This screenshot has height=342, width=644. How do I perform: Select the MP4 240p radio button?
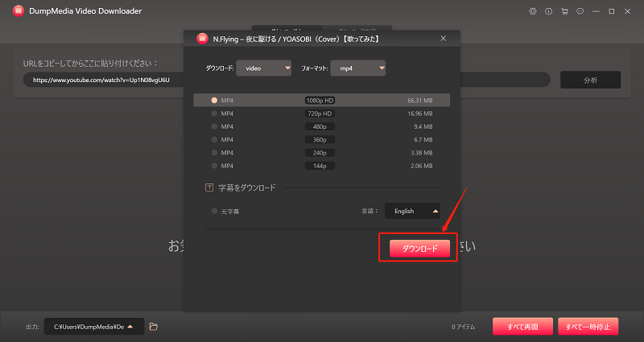[214, 153]
